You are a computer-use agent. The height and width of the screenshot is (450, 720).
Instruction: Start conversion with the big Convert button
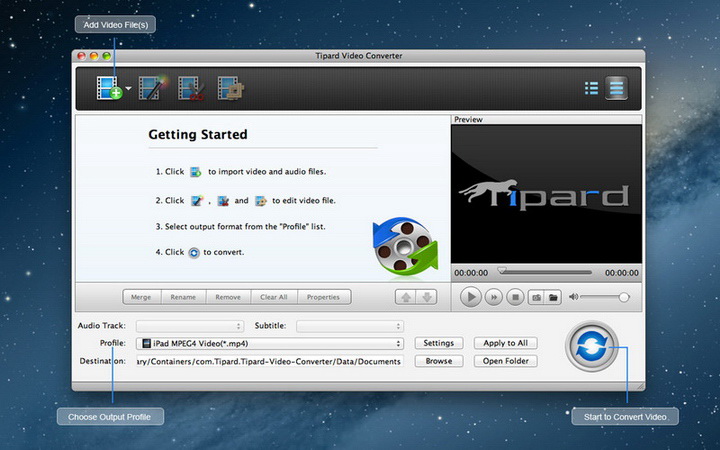point(592,346)
